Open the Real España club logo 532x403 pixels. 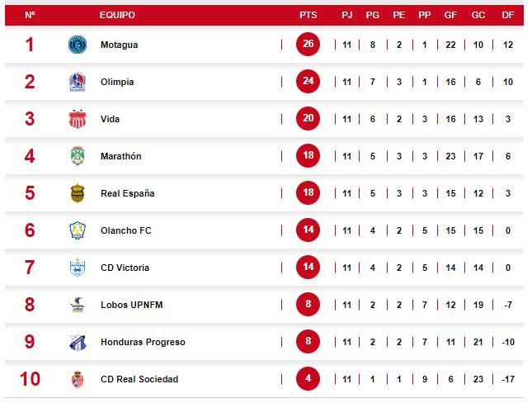click(x=78, y=193)
